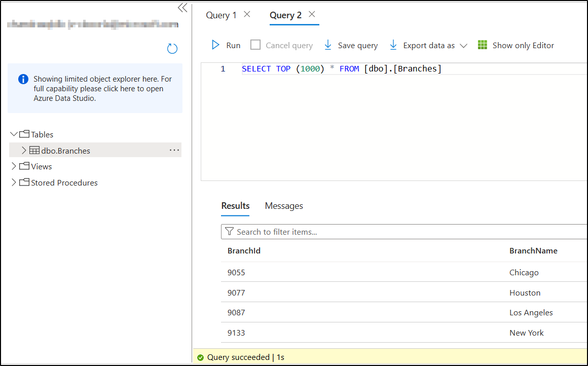
Task: Run the query with the play icon
Action: pyautogui.click(x=215, y=45)
